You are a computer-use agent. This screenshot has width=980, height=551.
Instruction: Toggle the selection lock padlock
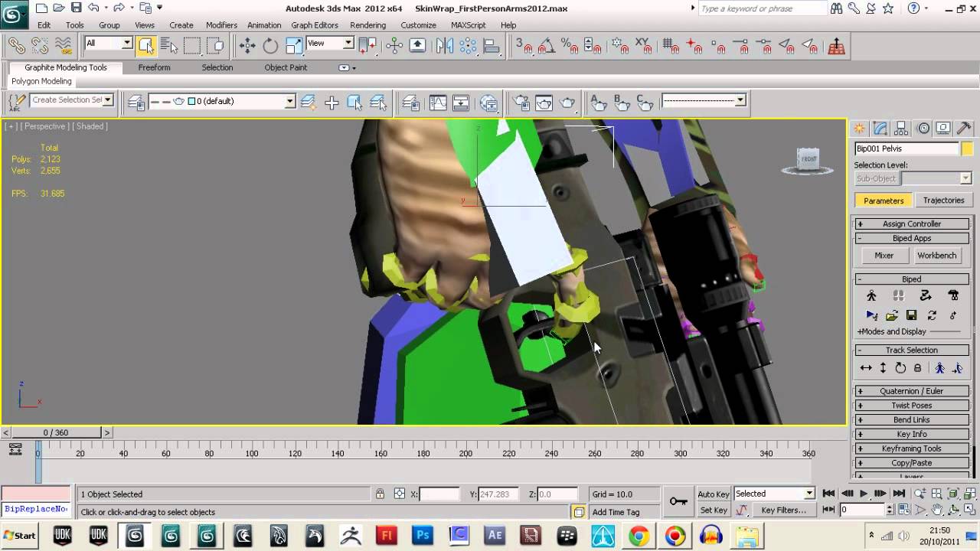380,494
